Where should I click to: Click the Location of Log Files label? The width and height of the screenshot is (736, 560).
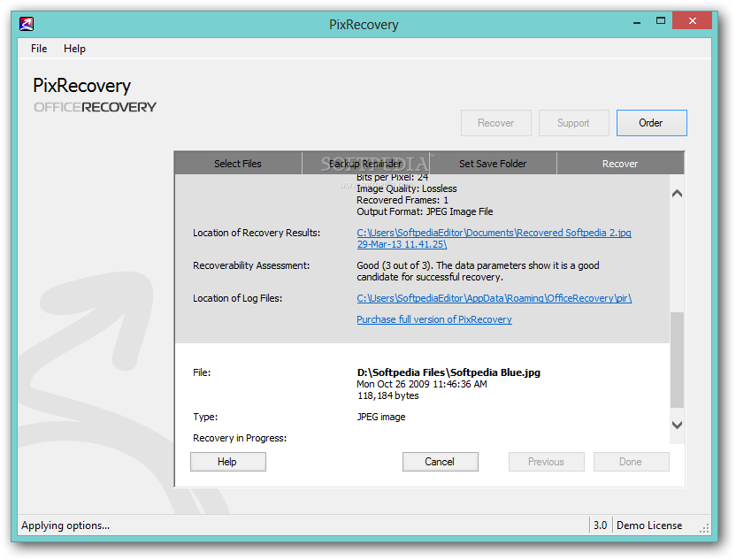(x=237, y=298)
